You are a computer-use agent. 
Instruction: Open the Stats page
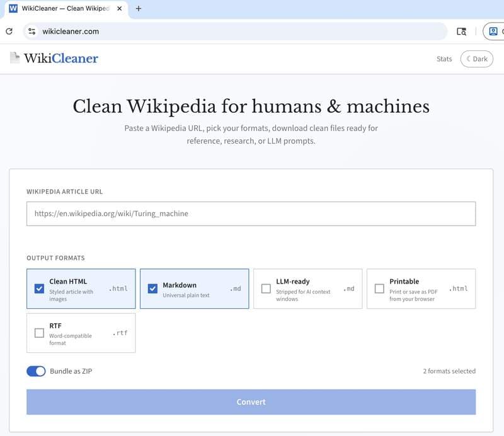pyautogui.click(x=444, y=58)
